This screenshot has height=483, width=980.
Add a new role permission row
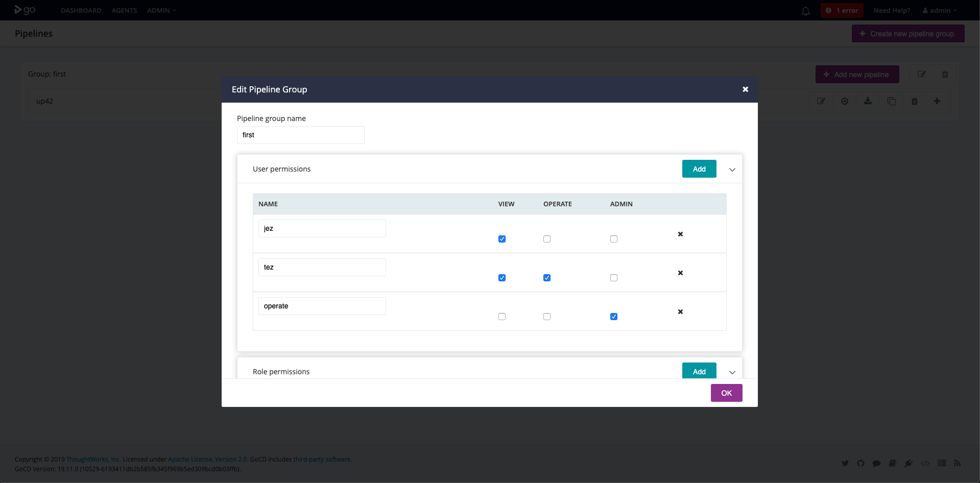coord(699,371)
